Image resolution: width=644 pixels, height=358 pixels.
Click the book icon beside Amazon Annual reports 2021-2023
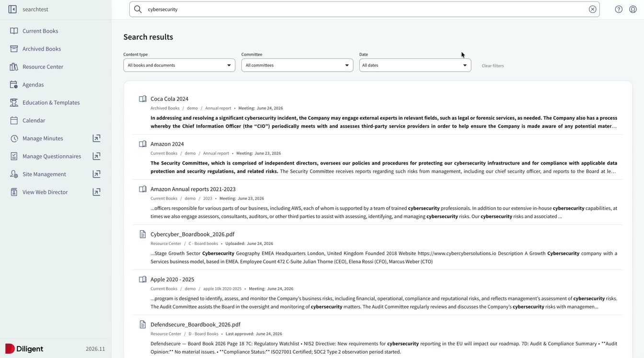pos(143,189)
